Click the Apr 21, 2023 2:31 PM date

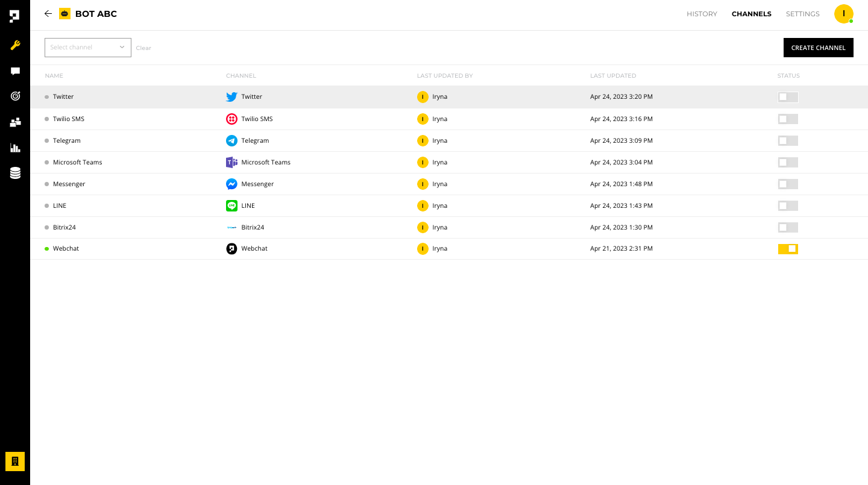(x=621, y=248)
